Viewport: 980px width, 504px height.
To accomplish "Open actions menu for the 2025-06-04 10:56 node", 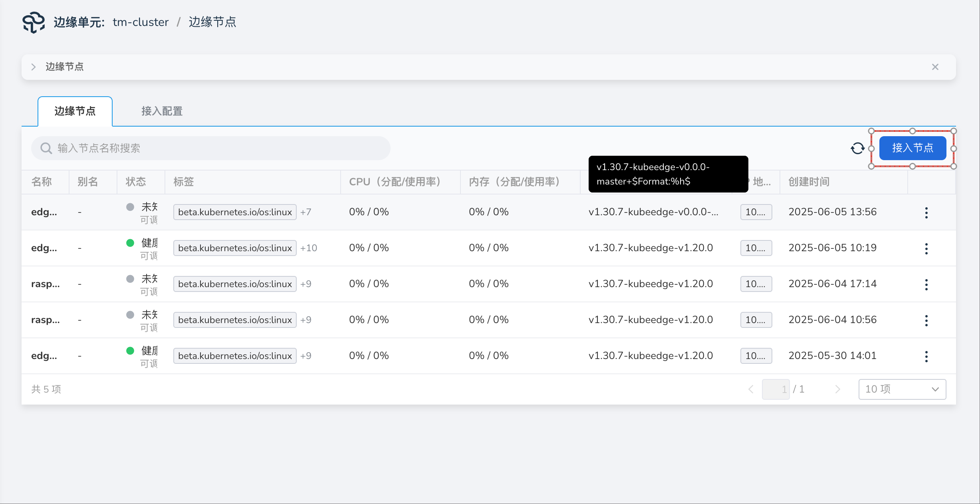I will (926, 320).
